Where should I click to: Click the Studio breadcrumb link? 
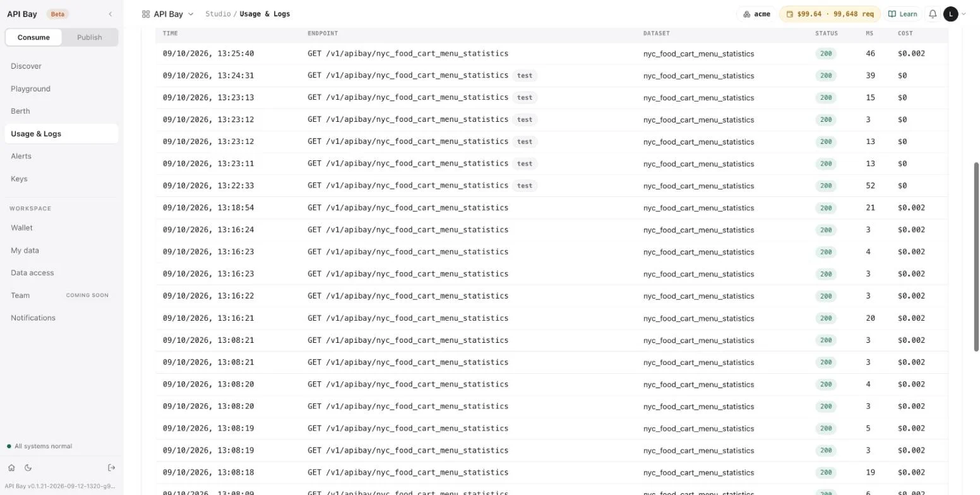pos(218,14)
